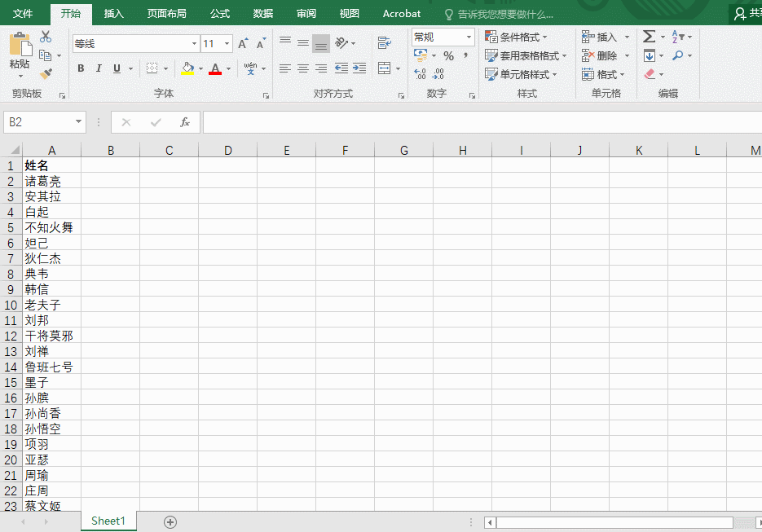Toggle center horizontal alignment
This screenshot has width=762, height=532.
(x=302, y=68)
